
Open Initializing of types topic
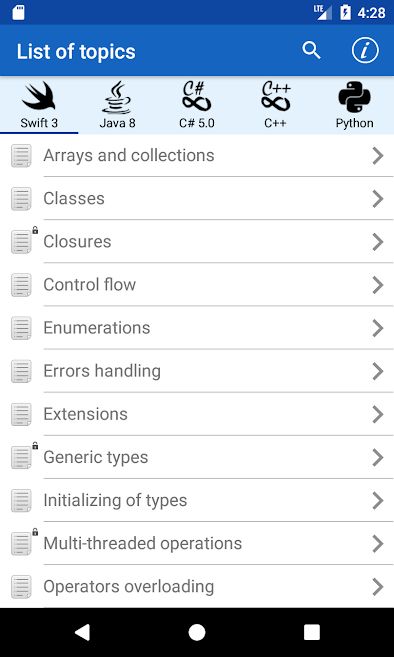tap(197, 500)
